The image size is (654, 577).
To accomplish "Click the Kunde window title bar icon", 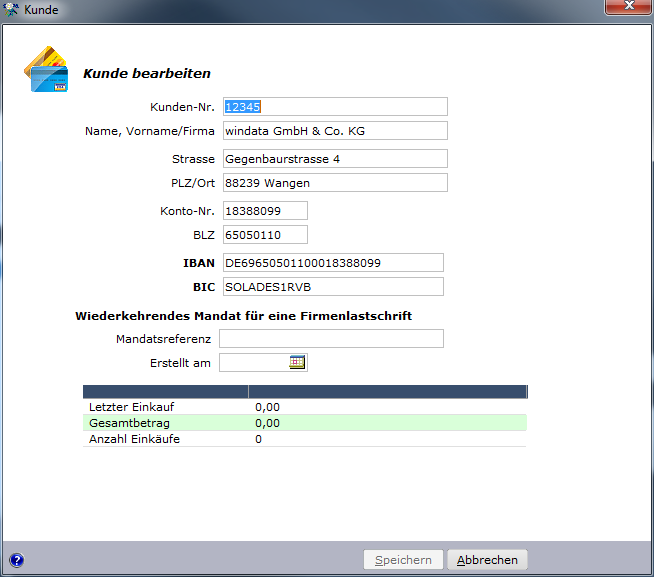I will point(10,9).
